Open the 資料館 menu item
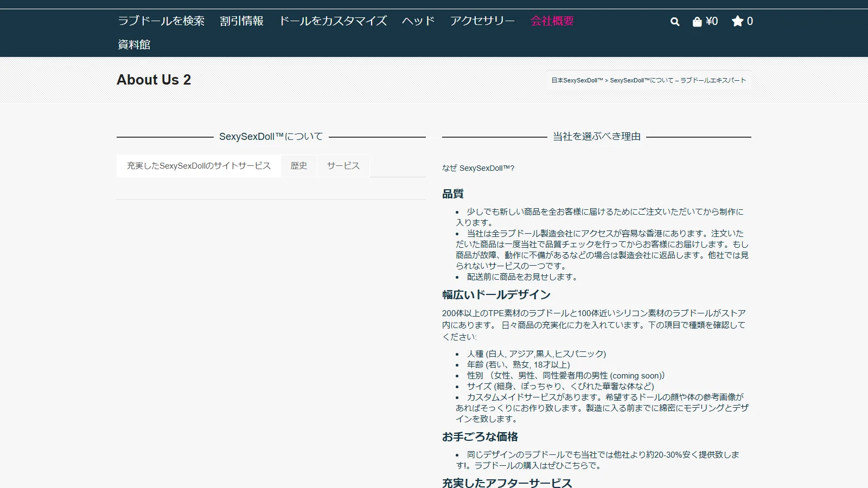Screen dimensions: 868x488 coord(134,44)
